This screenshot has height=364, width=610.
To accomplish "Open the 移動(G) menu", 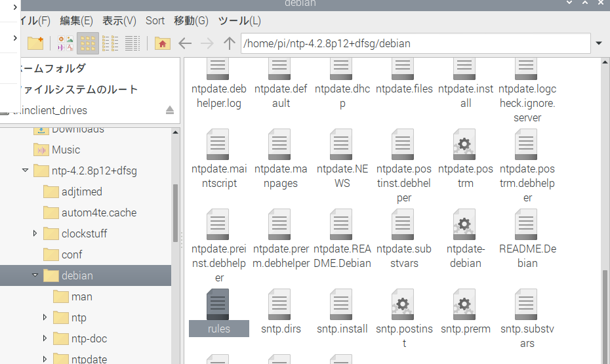I will (x=191, y=20).
